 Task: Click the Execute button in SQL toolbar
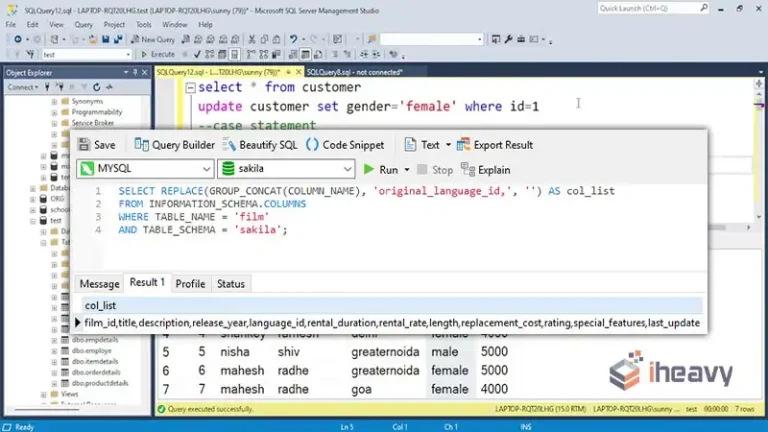(158, 54)
